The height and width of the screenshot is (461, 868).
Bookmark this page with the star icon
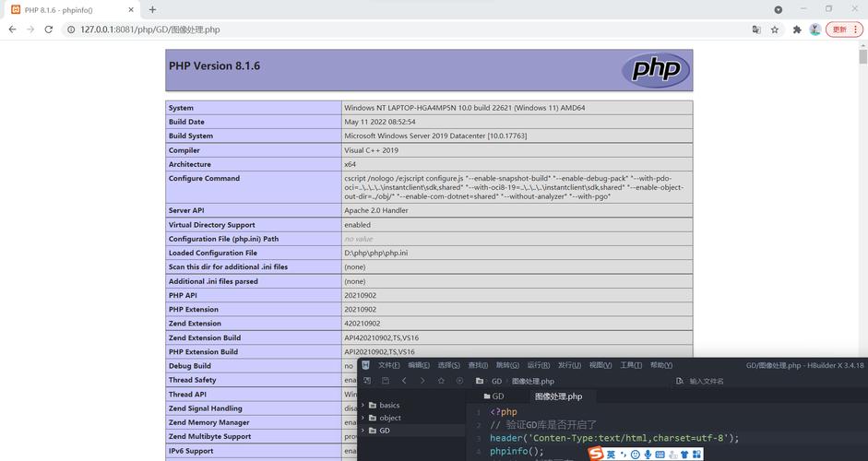click(x=775, y=30)
